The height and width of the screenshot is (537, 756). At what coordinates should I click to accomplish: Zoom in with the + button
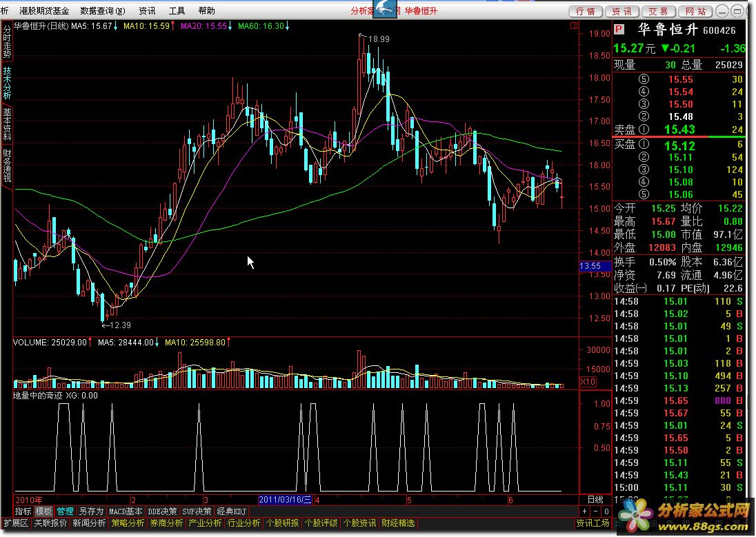(x=585, y=511)
